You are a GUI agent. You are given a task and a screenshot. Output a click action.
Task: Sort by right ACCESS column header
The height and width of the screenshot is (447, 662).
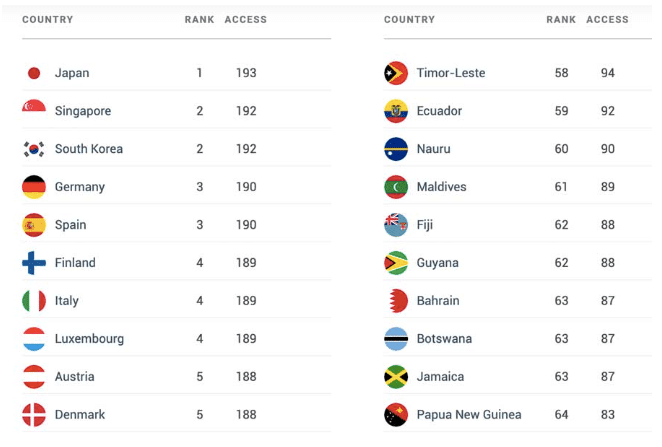point(607,20)
